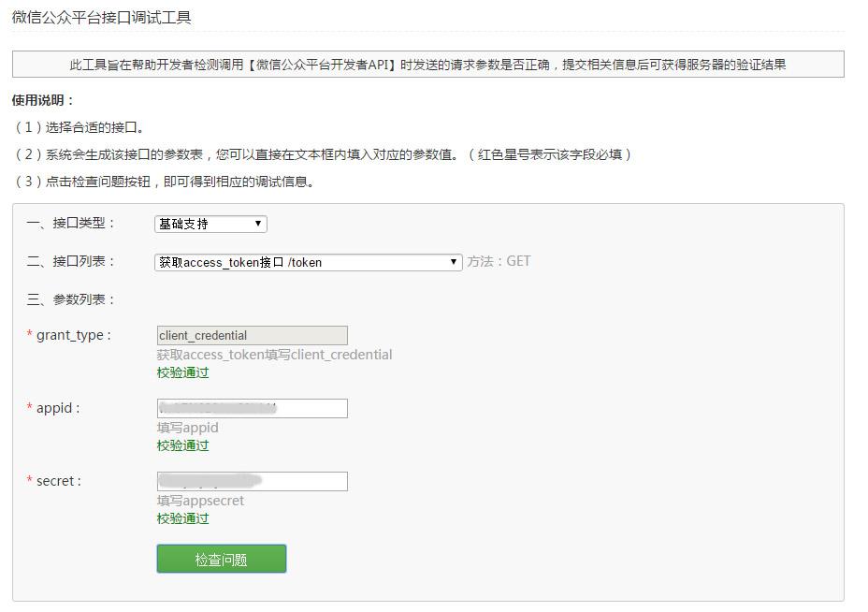868x612 pixels.
Task: Open the 接口列表 dropdown menu
Action: click(309, 262)
